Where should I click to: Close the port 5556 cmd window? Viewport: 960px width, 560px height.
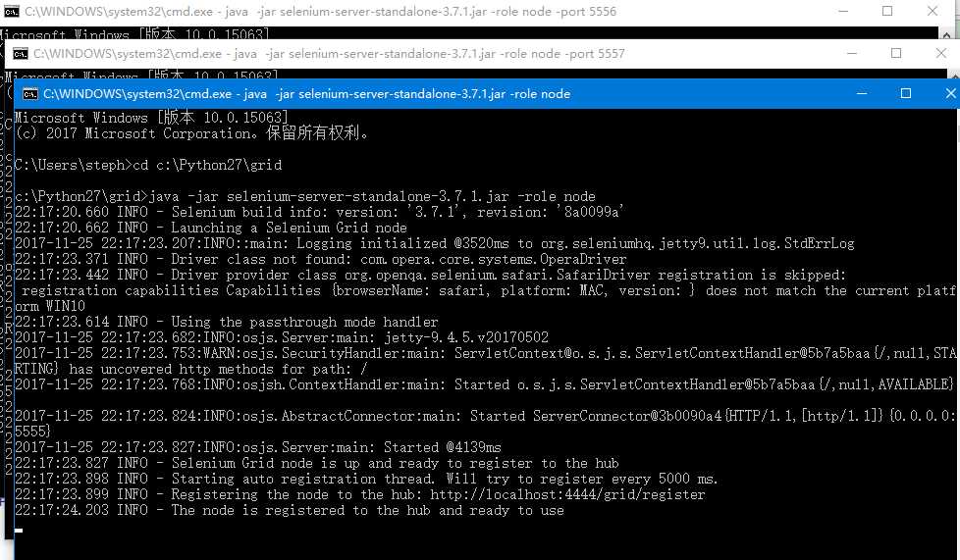point(933,12)
